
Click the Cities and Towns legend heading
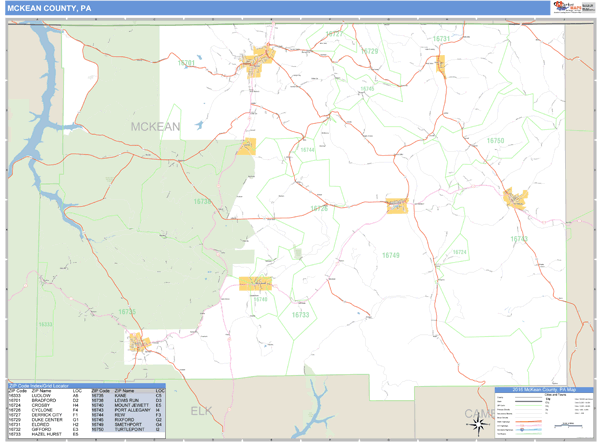tap(555, 394)
